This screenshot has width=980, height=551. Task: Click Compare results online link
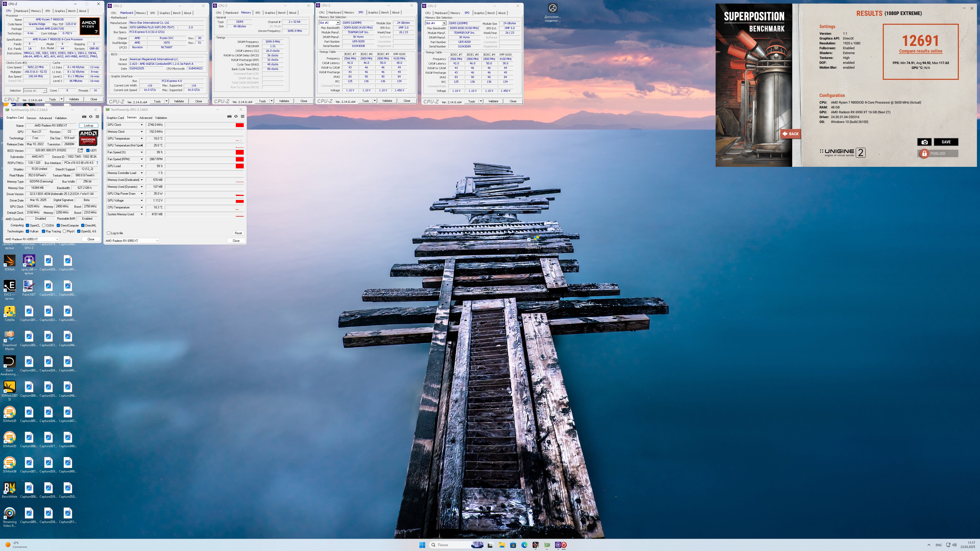tap(921, 51)
